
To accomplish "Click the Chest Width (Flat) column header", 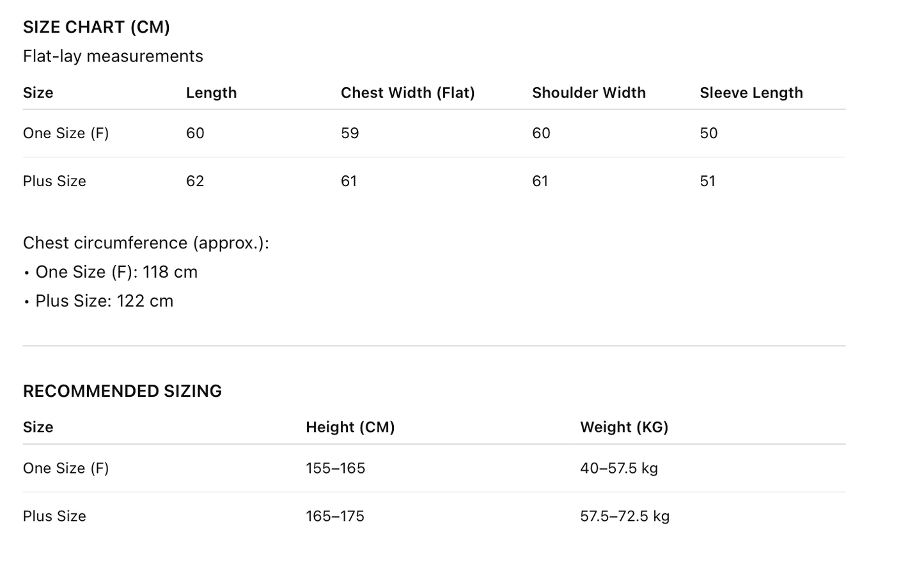I will click(407, 93).
